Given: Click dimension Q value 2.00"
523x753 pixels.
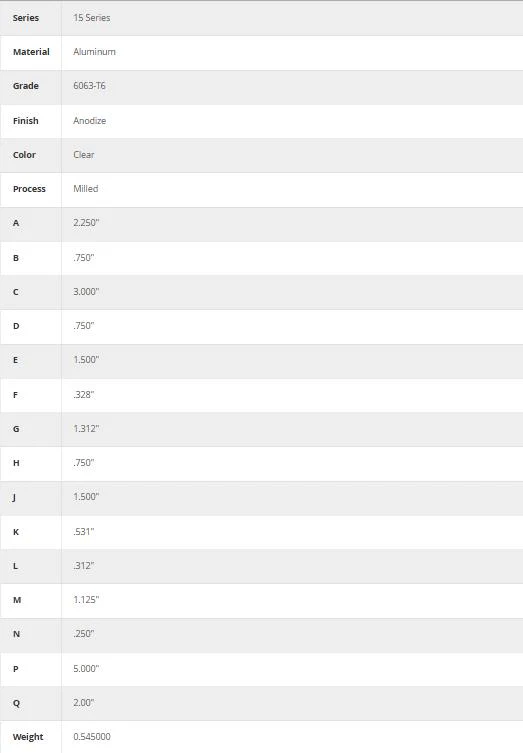Looking at the screenshot, I should click(x=84, y=703).
